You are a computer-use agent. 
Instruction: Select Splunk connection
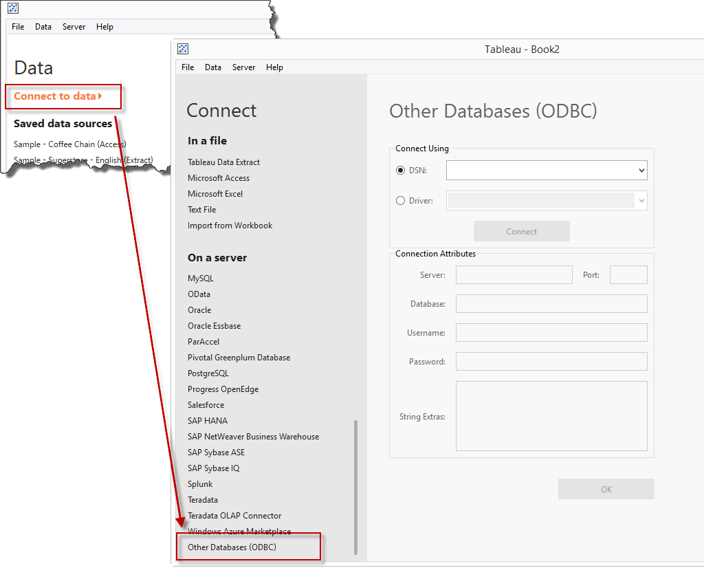click(x=200, y=483)
